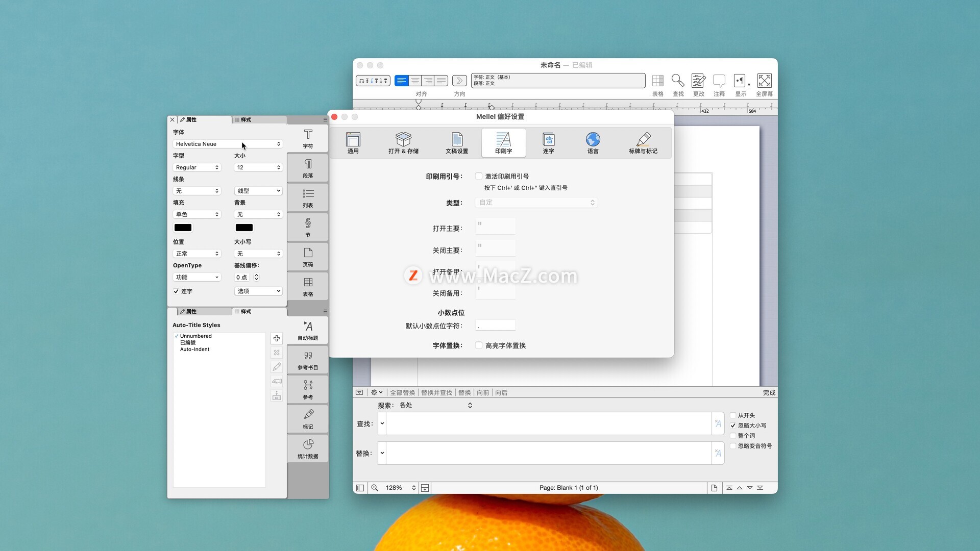This screenshot has height=551, width=980.
Task: Open the 字符 (Character) palette icon
Action: [x=308, y=138]
